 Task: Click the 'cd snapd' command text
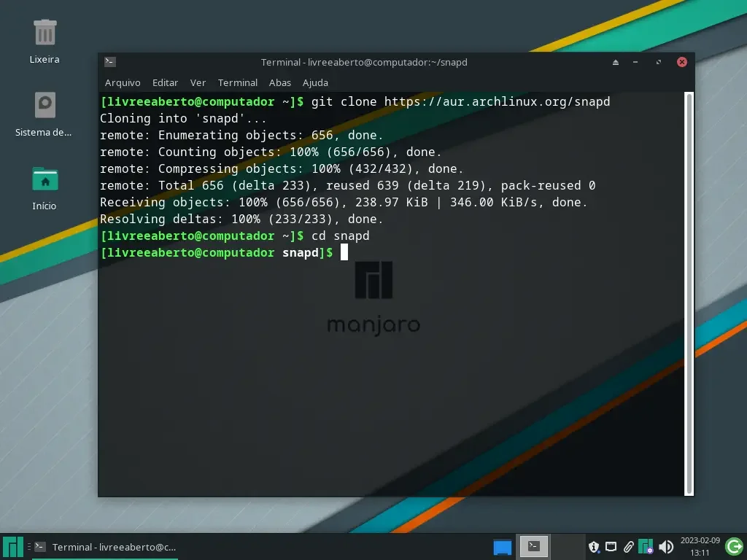click(340, 236)
